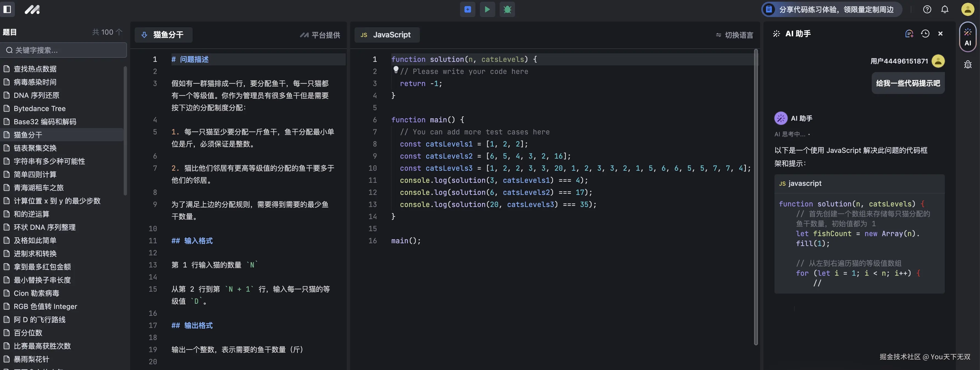Report a bug using the right-rail bug icon
The width and height of the screenshot is (980, 370).
pyautogui.click(x=968, y=64)
